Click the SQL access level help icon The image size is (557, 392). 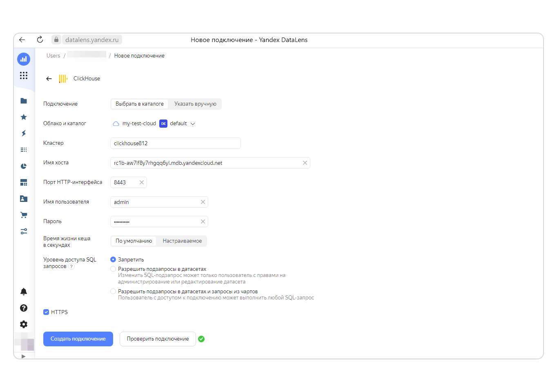pos(71,266)
